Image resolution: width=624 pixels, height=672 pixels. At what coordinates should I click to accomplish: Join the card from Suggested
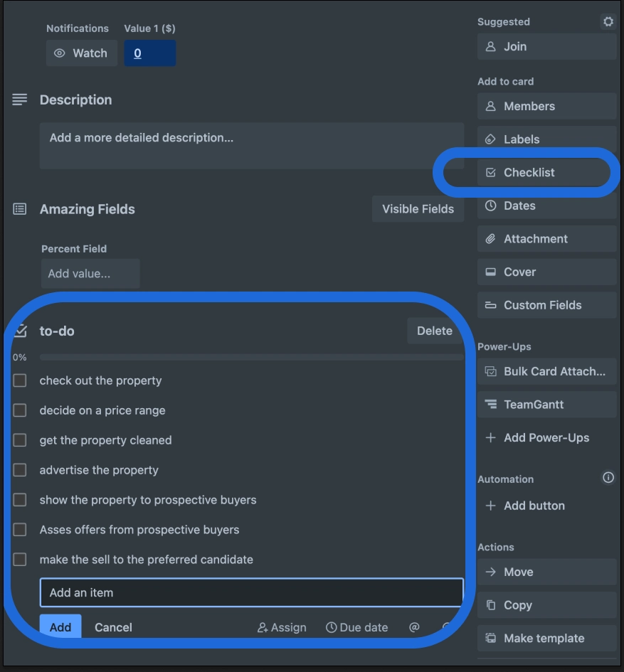coord(546,46)
